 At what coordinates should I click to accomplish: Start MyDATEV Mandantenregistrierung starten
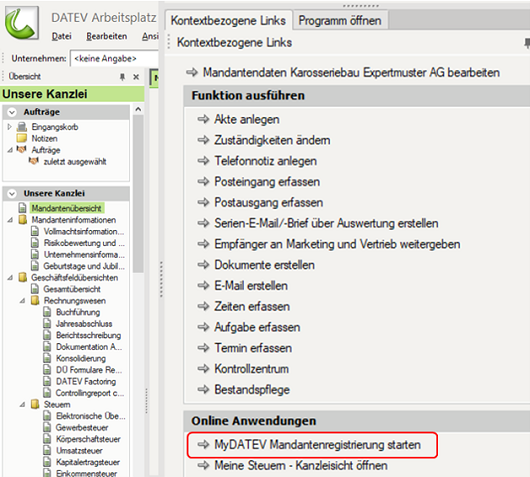pyautogui.click(x=317, y=445)
